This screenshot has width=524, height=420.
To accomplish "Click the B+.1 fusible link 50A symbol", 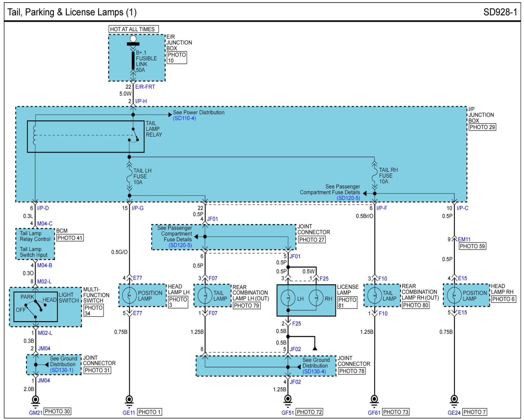I will pyautogui.click(x=133, y=61).
